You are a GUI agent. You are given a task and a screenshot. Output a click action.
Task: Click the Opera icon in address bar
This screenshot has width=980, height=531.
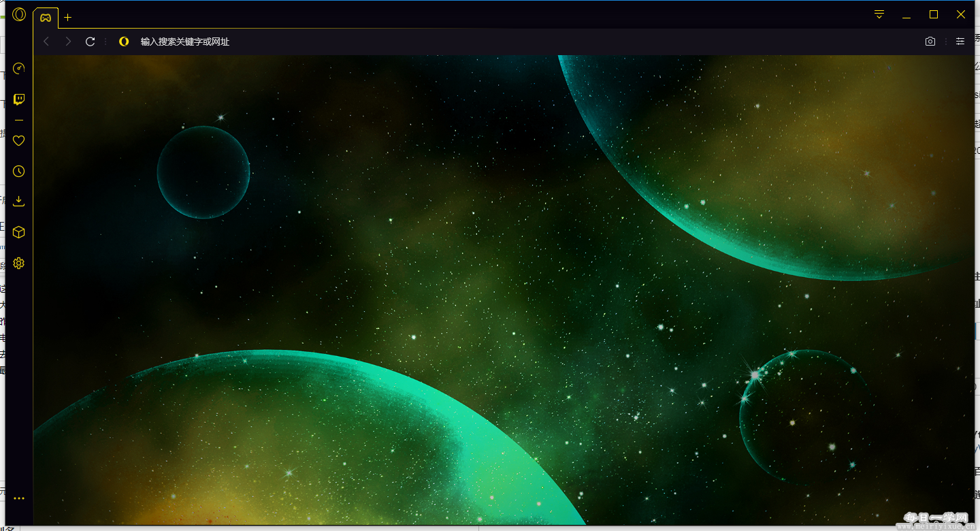124,42
